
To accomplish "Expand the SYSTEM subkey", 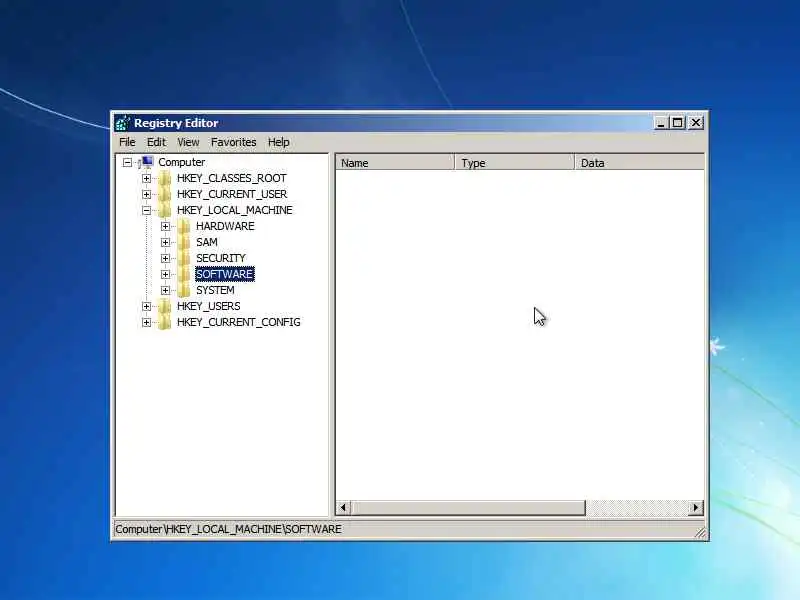I will 165,290.
